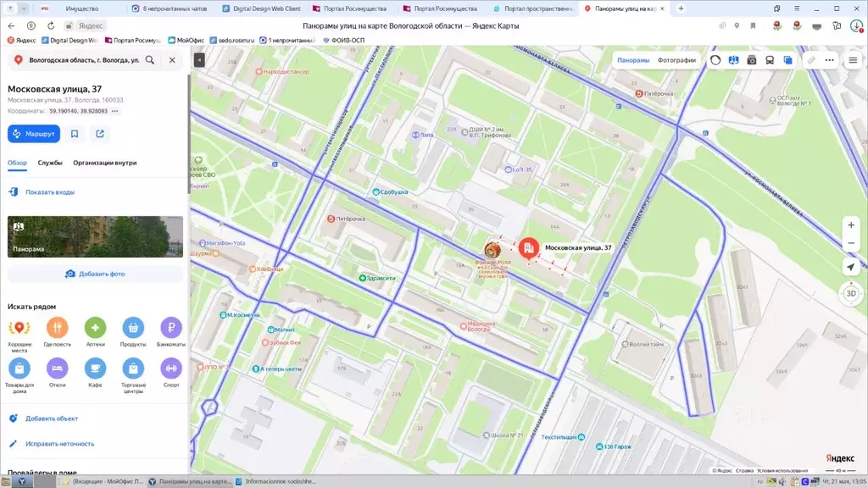868x488 pixels.
Task: Open browser hamburger menu in title bar
Action: [797, 8]
